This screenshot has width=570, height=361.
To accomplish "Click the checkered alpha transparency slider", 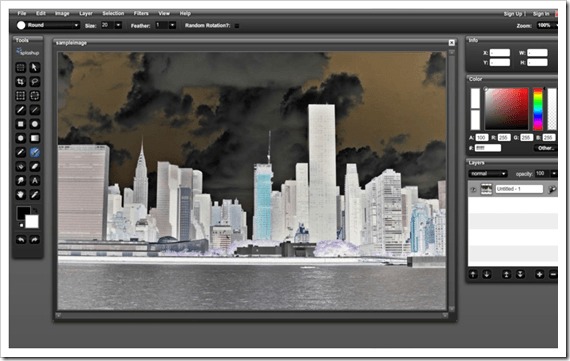I will click(552, 109).
